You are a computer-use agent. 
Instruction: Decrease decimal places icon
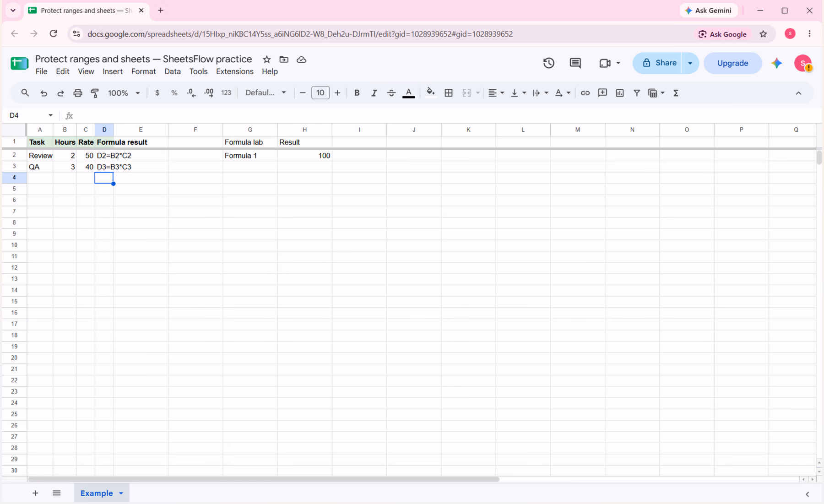pyautogui.click(x=191, y=93)
